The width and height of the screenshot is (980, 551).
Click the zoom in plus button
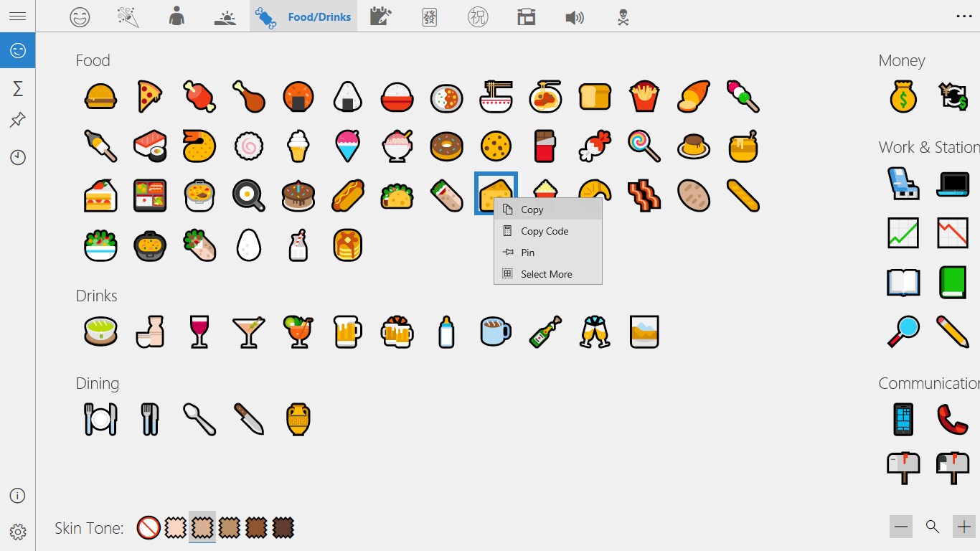[x=964, y=526]
